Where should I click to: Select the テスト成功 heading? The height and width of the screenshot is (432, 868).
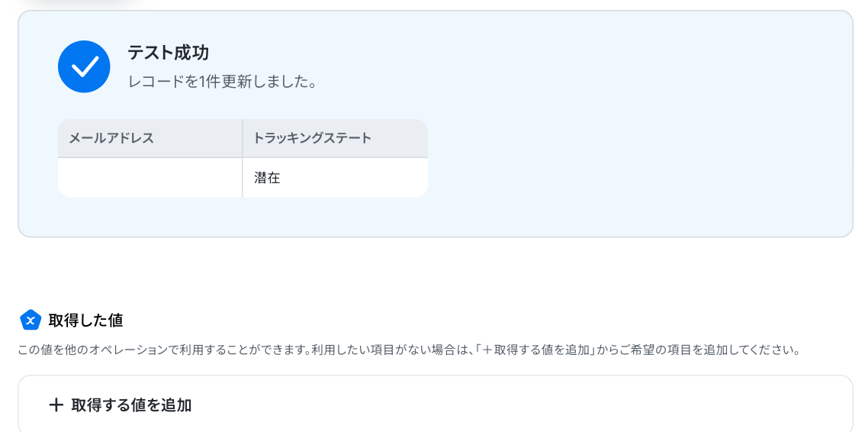click(168, 53)
